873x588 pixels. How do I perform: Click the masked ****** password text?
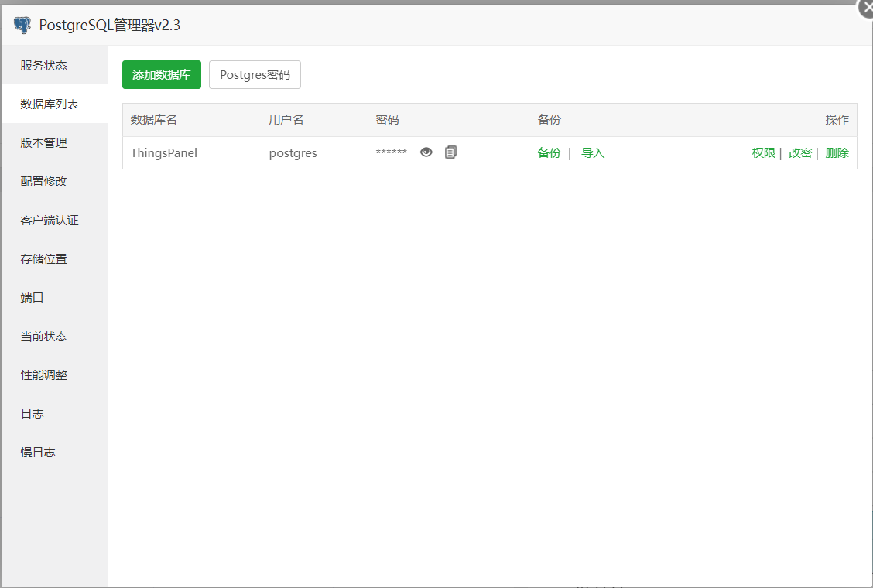[392, 152]
